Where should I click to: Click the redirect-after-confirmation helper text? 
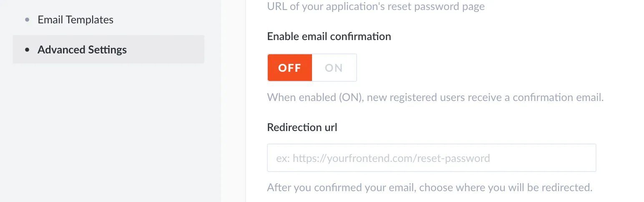[x=430, y=187]
